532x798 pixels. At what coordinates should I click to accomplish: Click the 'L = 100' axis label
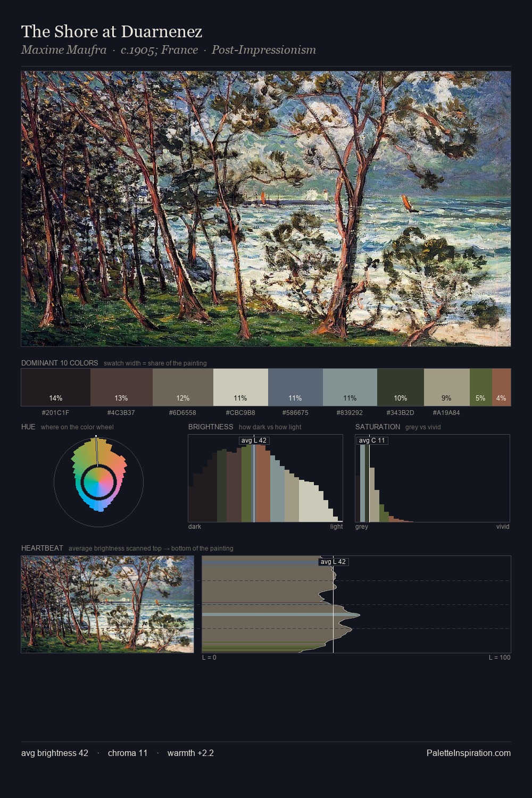click(500, 658)
